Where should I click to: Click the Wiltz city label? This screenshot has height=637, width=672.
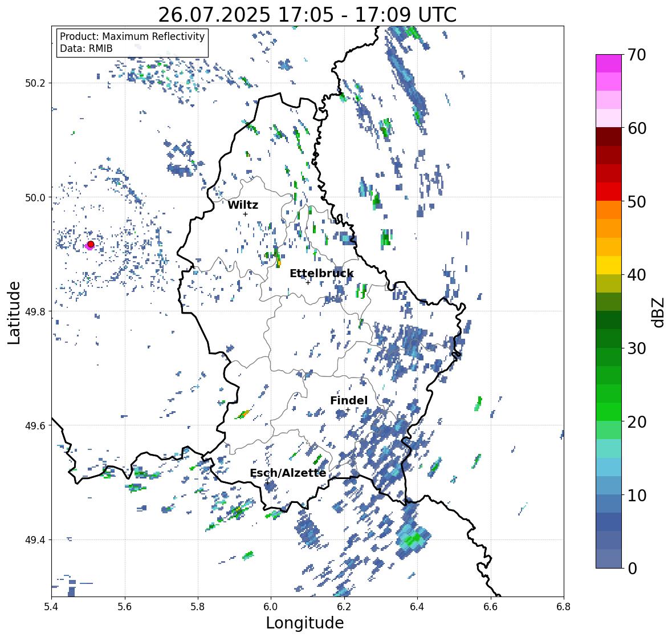243,205
